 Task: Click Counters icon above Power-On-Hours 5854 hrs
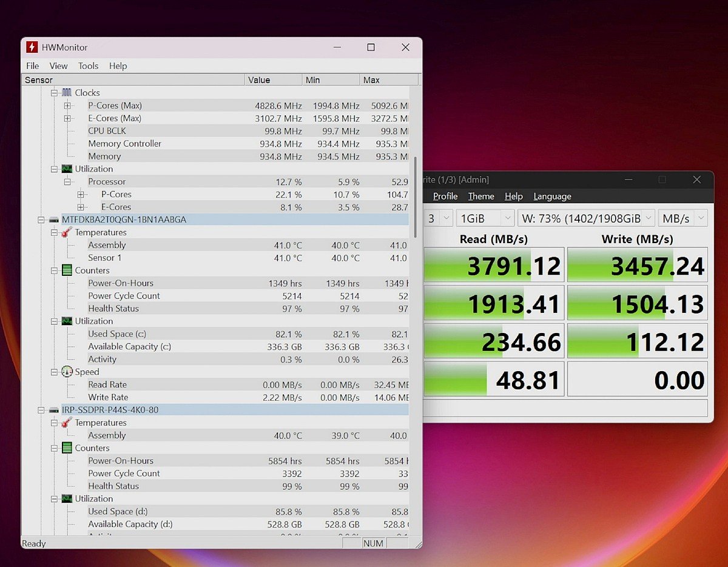coord(67,448)
